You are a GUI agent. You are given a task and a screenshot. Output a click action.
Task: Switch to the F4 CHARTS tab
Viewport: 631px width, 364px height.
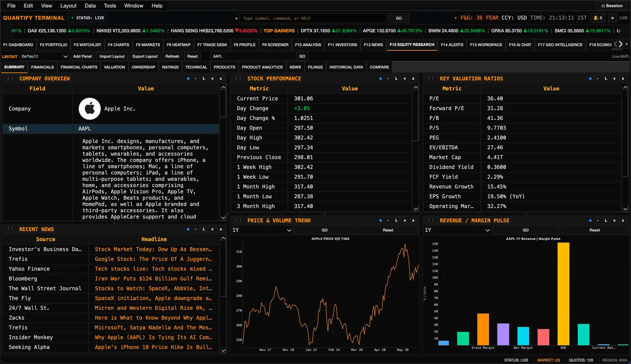[118, 45]
